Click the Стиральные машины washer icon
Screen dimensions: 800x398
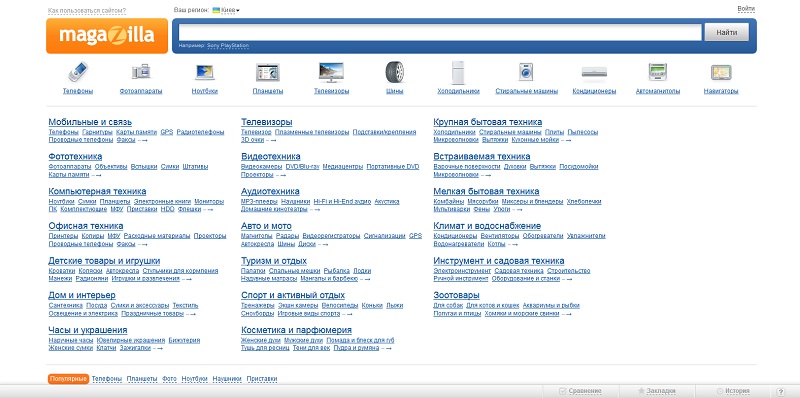[526, 72]
